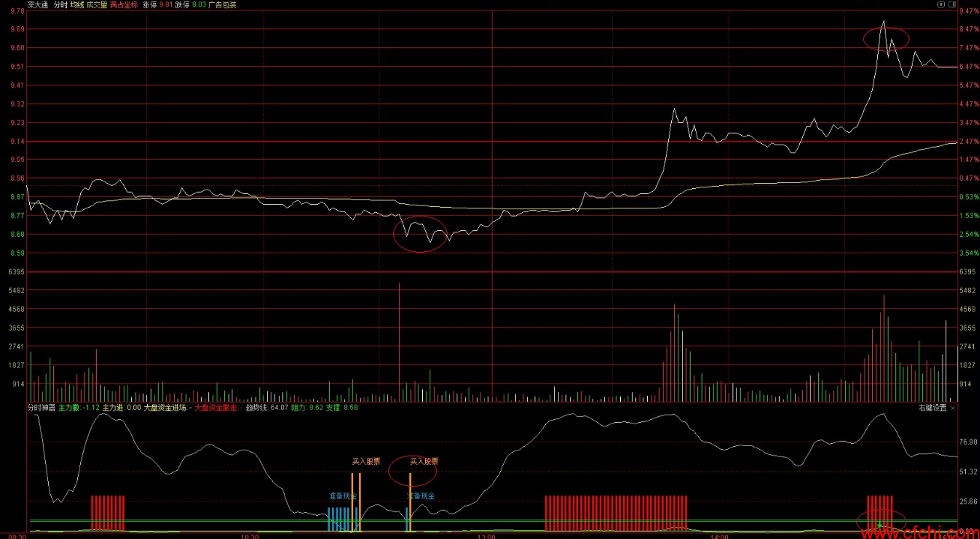Close the 分时神器 indicator pane

[953, 408]
